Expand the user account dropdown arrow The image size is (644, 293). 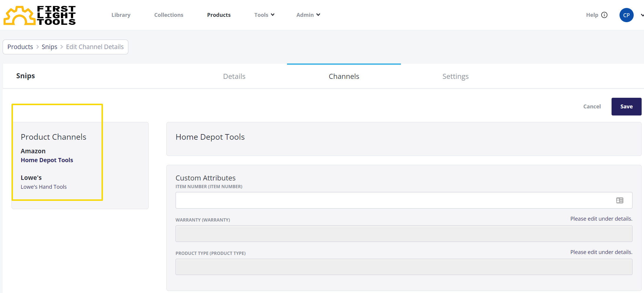tap(642, 15)
